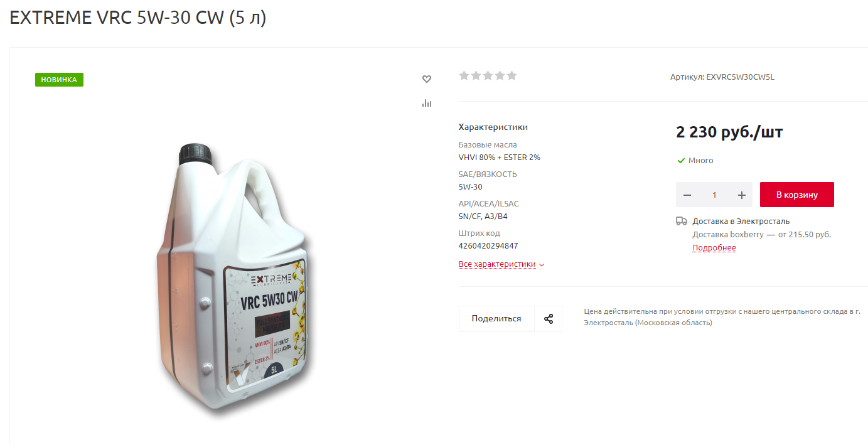Viewport: 868px width, 445px height.
Task: Click the share network icon
Action: (549, 319)
